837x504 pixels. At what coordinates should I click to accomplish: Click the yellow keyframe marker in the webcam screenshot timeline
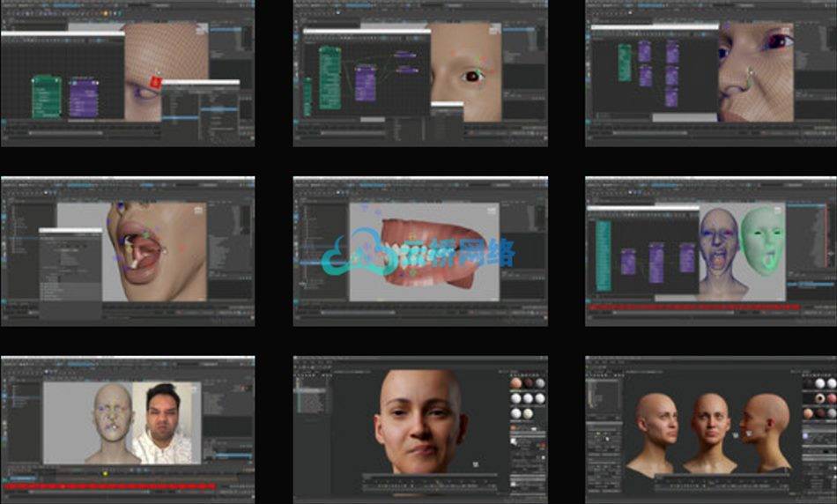pyautogui.click(x=105, y=473)
